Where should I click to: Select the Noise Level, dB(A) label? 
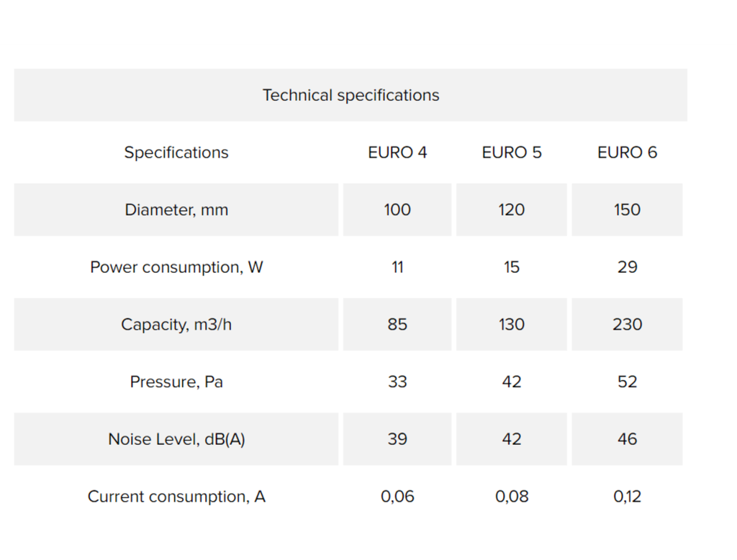(176, 439)
